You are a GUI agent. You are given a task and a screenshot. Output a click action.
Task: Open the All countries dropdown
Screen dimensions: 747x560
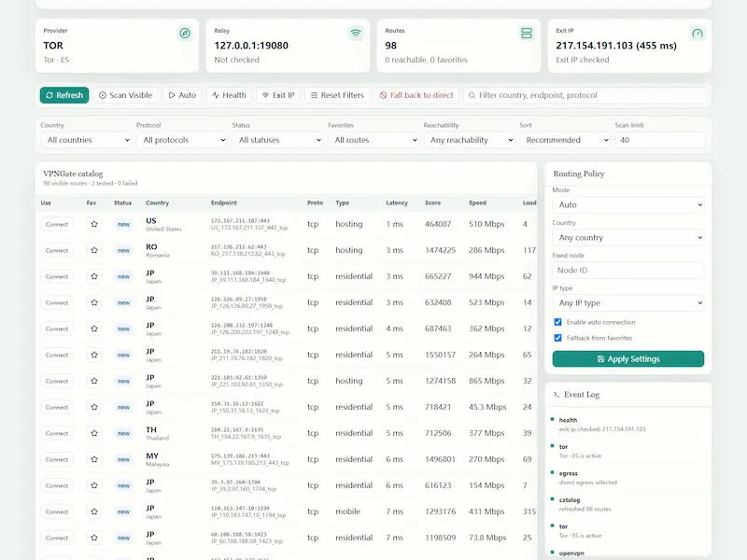(x=86, y=140)
